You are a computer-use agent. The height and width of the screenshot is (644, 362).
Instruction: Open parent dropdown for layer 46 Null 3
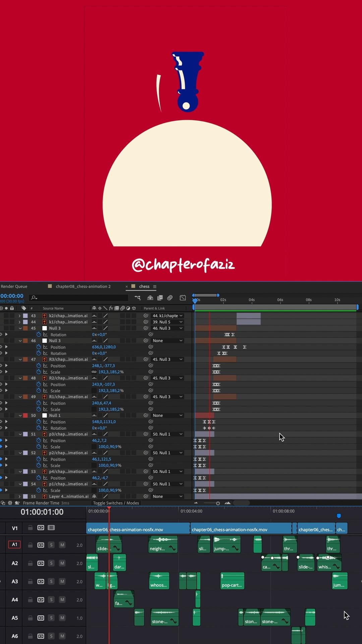(167, 340)
